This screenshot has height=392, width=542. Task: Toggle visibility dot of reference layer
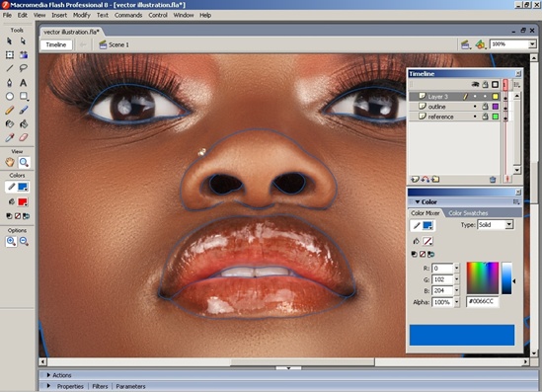475,117
